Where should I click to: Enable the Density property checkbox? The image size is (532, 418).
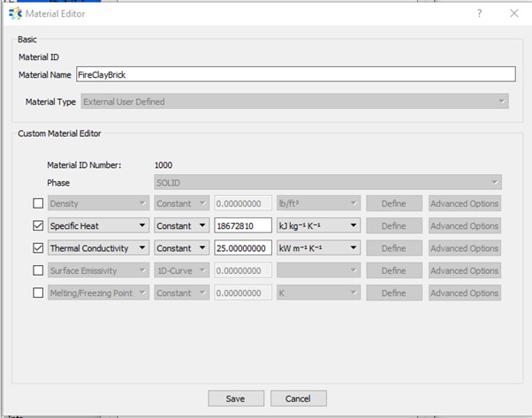[37, 203]
